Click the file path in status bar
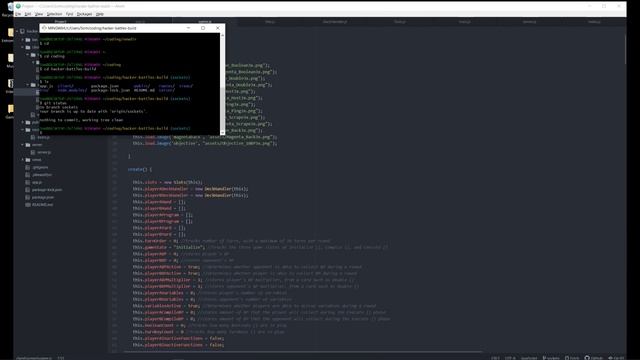640x360 pixels. [x=34, y=358]
